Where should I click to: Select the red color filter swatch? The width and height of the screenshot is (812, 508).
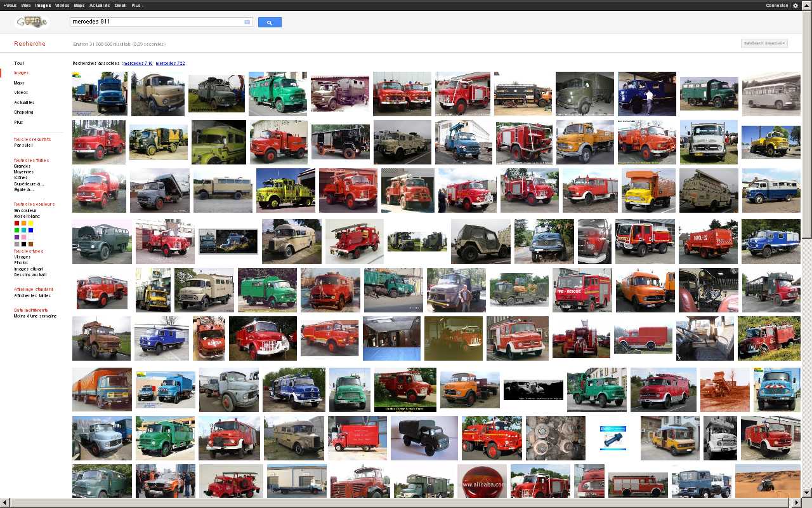[x=16, y=223]
